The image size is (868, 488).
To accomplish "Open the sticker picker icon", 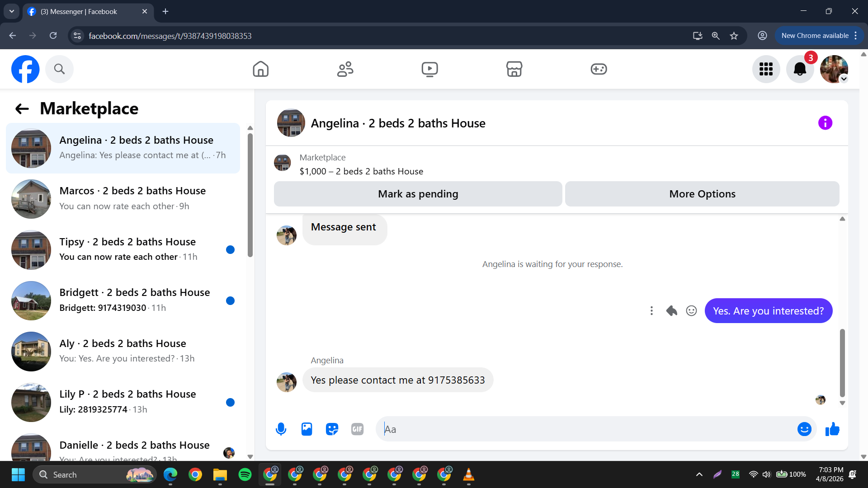I will (332, 429).
